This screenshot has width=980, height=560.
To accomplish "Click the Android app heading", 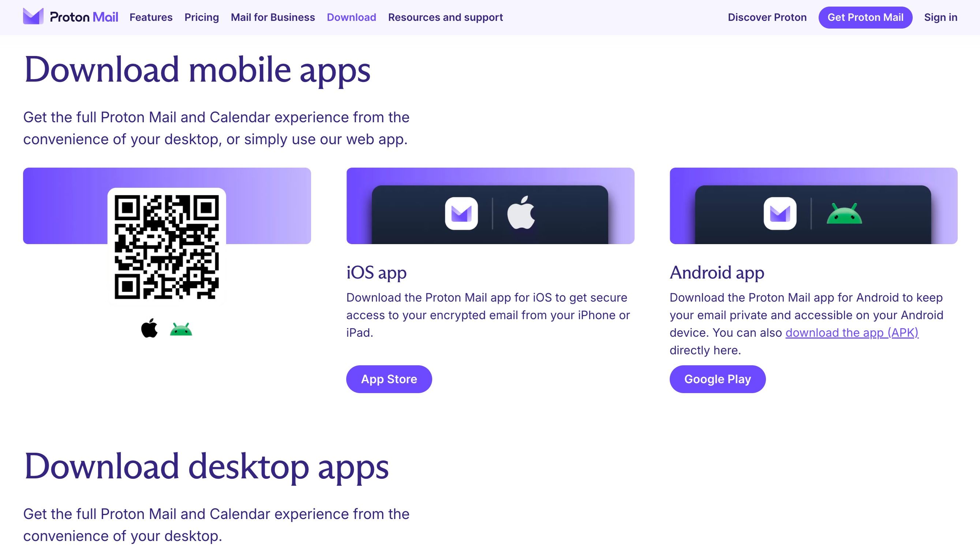I will point(717,273).
